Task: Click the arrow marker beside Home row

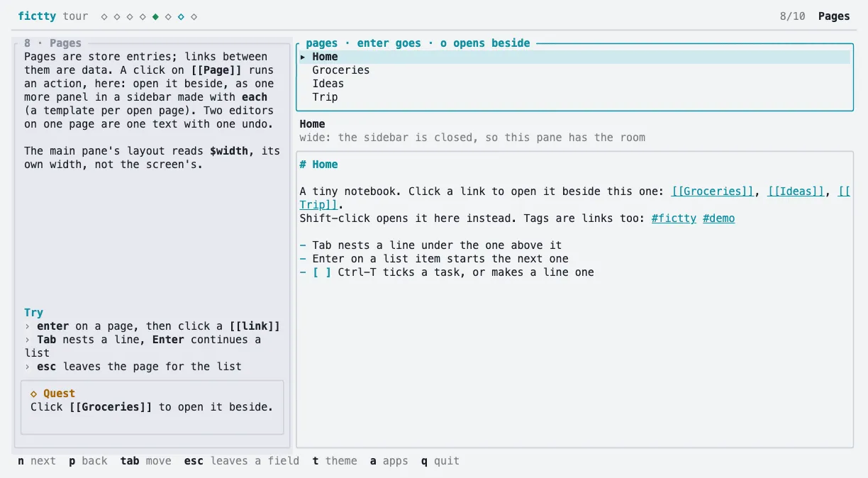Action: [303, 57]
